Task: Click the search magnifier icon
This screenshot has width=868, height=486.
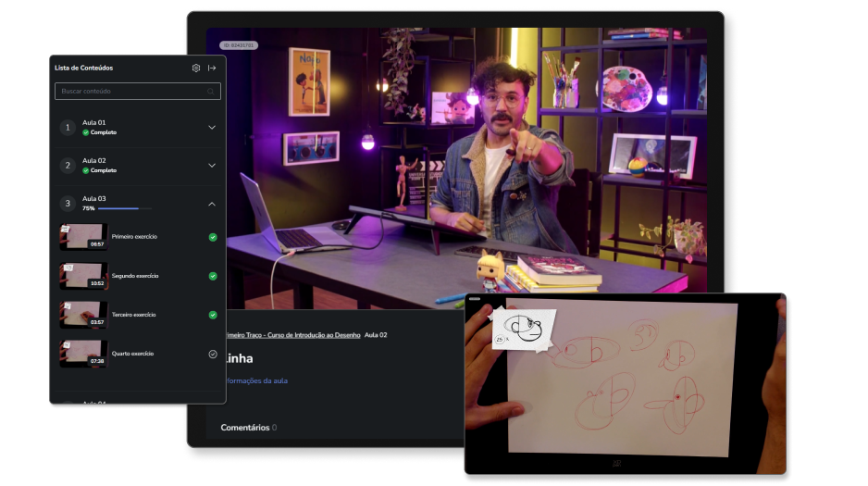Action: pyautogui.click(x=210, y=92)
